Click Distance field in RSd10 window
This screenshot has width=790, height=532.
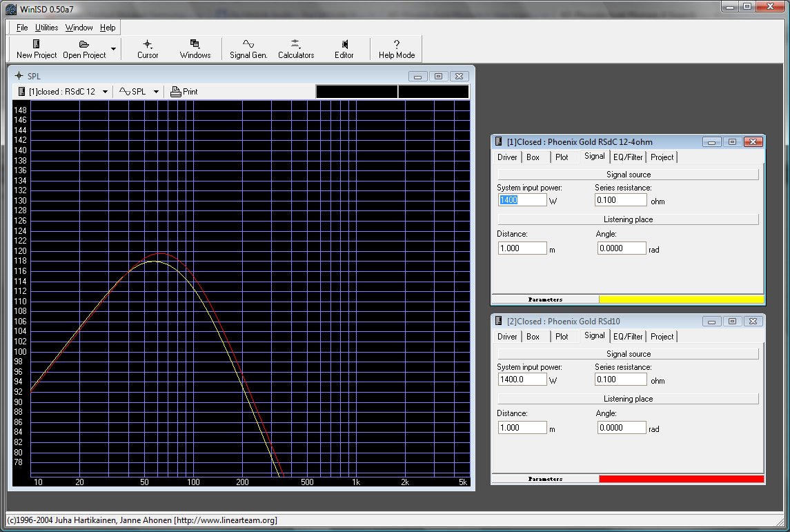(522, 428)
